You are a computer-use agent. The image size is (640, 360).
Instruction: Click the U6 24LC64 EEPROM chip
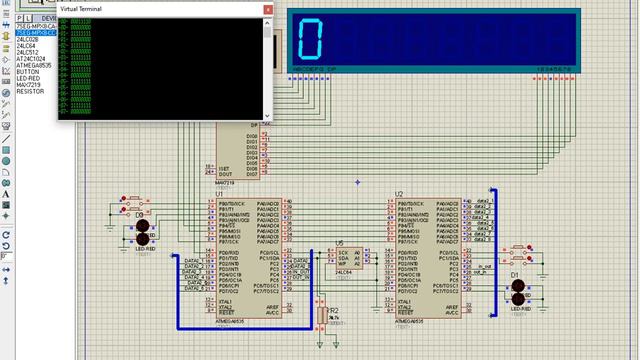(x=349, y=258)
